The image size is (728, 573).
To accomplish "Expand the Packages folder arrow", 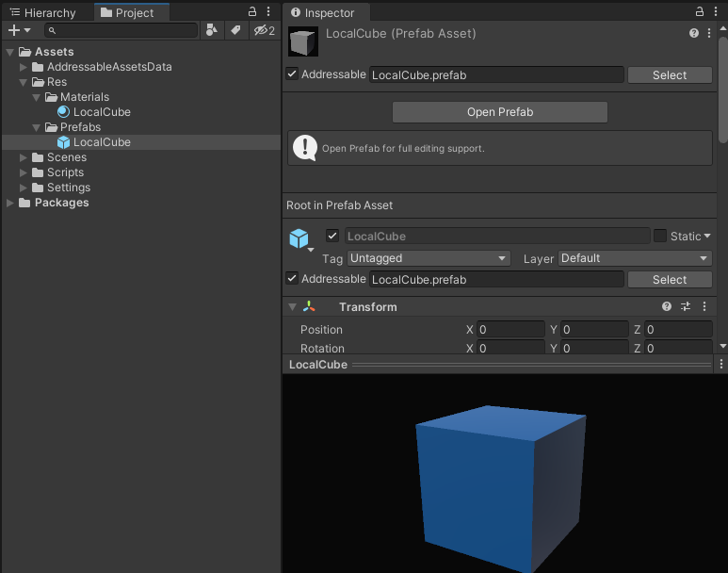I will pos(9,203).
